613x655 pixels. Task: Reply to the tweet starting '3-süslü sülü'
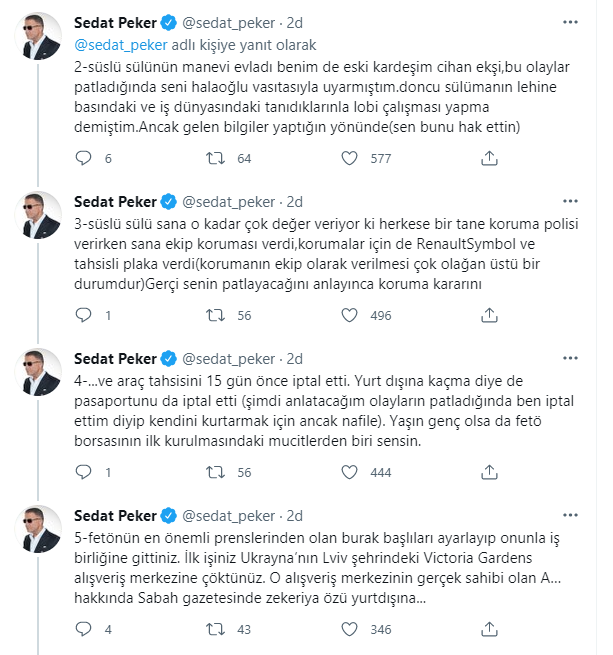point(84,315)
